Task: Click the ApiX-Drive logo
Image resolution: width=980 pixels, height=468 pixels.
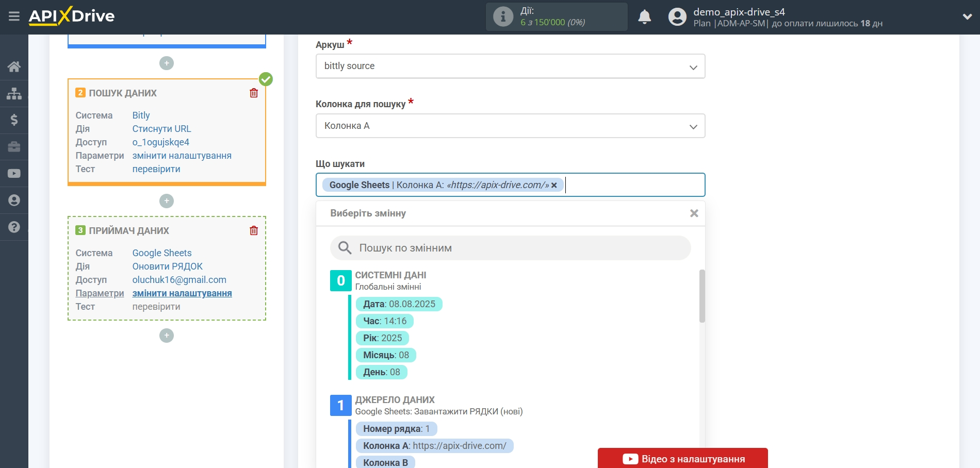Action: click(72, 16)
